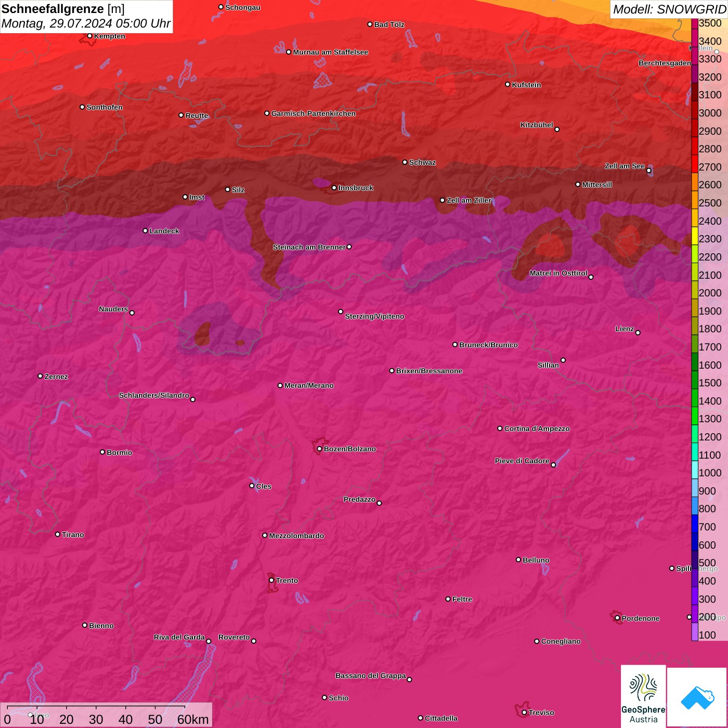Image resolution: width=728 pixels, height=728 pixels.
Task: Click the Pordenone city marker dot
Action: tap(617, 618)
